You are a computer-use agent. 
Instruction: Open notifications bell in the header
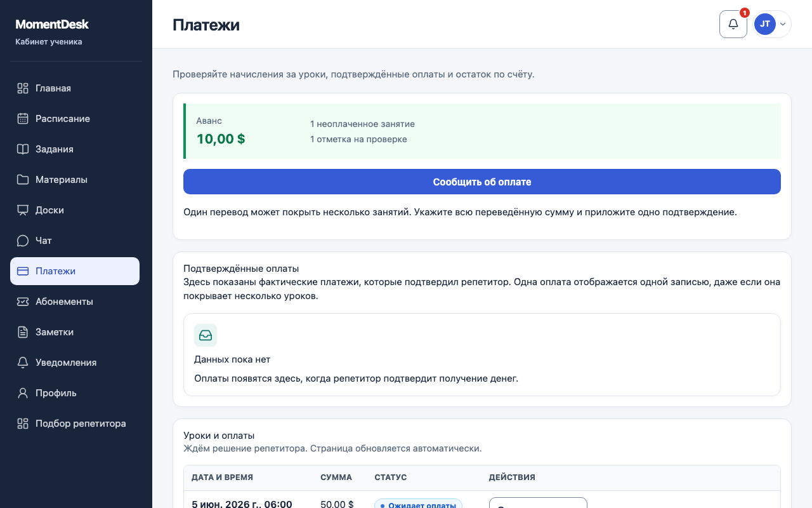(733, 24)
